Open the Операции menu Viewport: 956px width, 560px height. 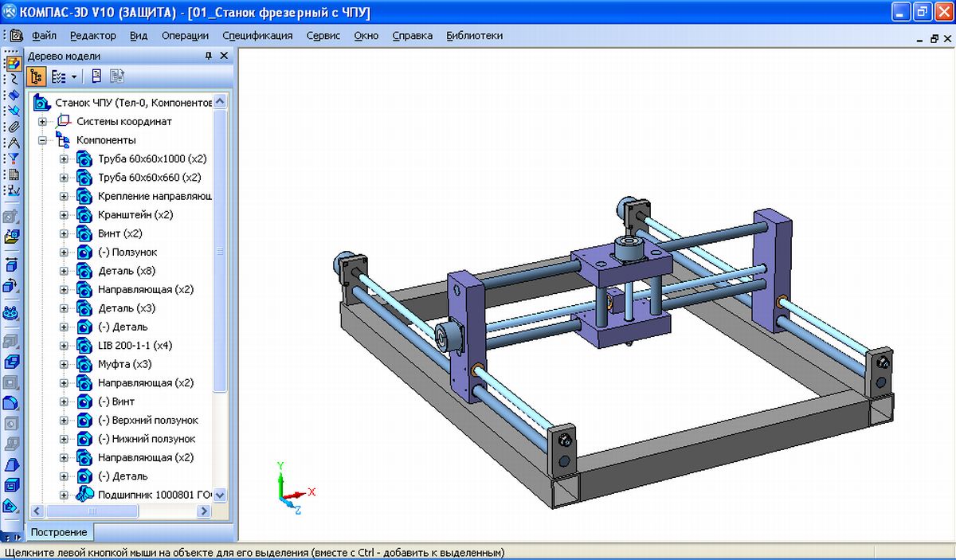pos(184,36)
